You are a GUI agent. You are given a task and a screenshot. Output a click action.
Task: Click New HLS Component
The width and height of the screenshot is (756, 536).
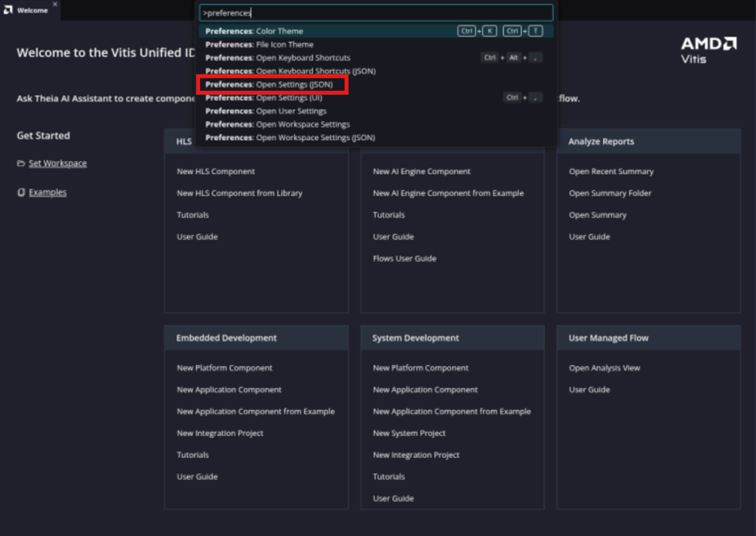[x=215, y=172]
